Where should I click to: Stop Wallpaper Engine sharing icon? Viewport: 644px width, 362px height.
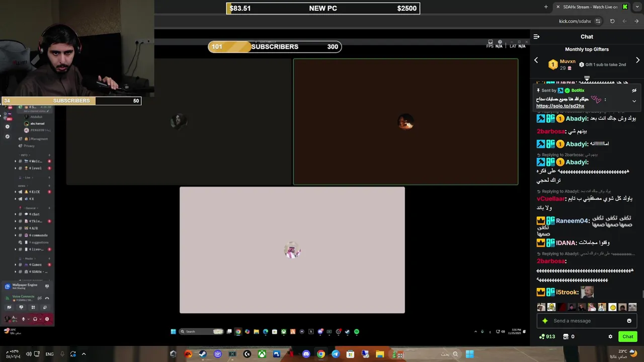[x=47, y=286]
